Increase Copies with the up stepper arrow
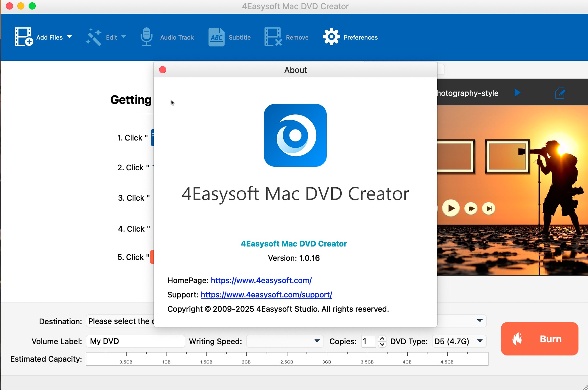The image size is (588, 390). click(x=382, y=338)
